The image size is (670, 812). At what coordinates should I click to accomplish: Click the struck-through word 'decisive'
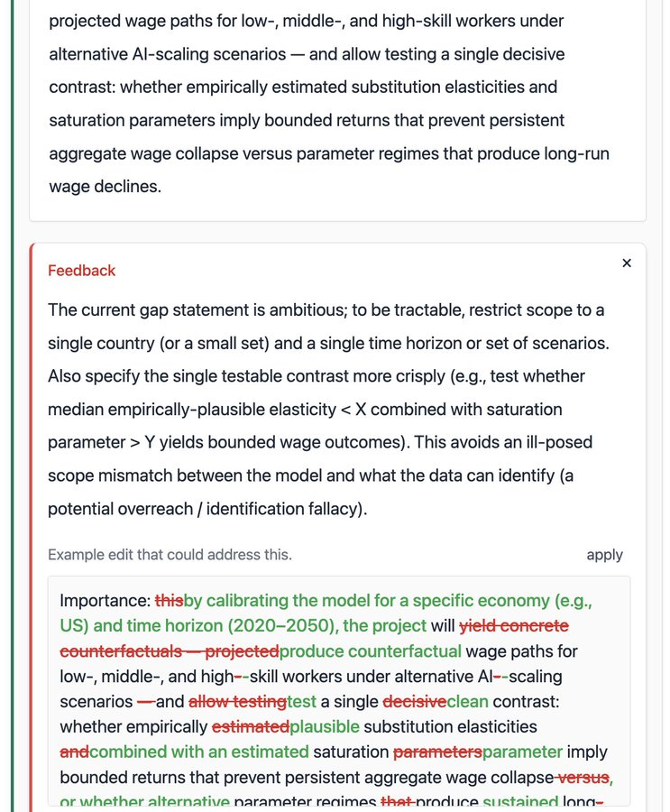pos(414,702)
